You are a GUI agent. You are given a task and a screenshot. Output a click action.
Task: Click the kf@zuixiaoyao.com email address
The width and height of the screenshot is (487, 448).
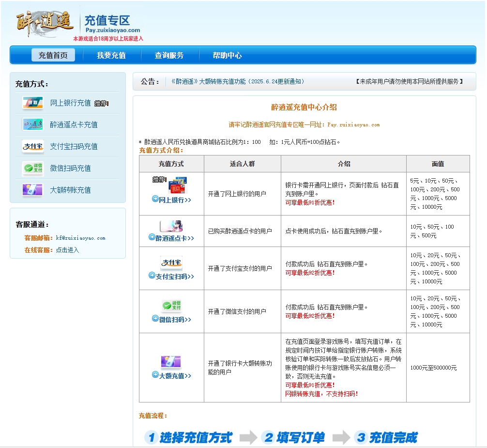pyautogui.click(x=80, y=238)
